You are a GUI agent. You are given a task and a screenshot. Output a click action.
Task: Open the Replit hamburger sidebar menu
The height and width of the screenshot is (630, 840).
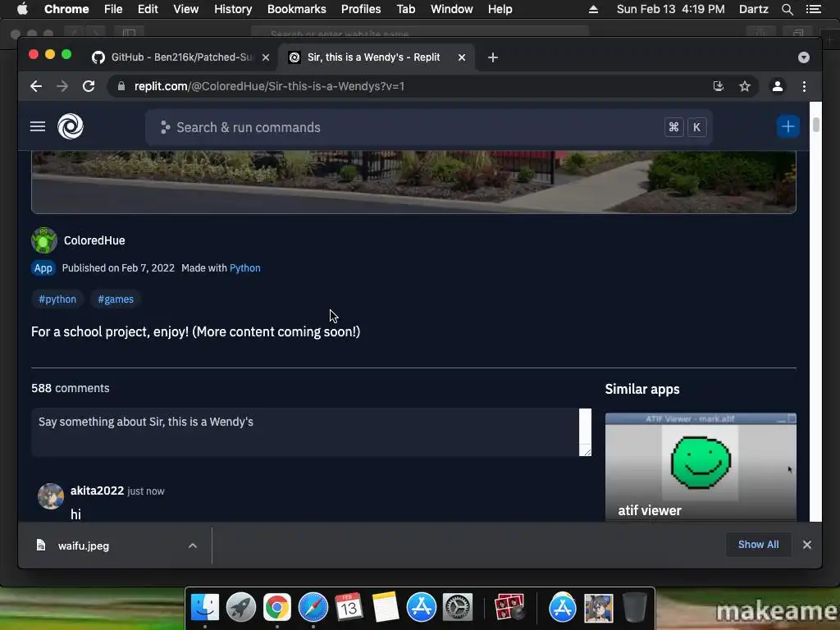pos(38,127)
